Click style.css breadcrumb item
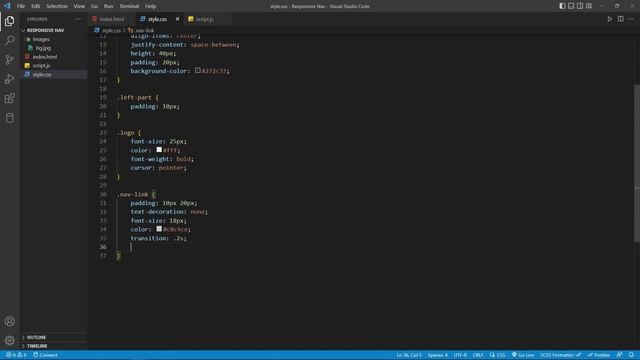 click(108, 31)
